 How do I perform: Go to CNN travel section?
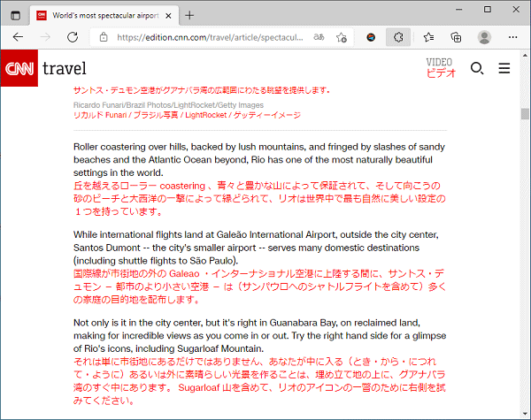pyautogui.click(x=65, y=69)
